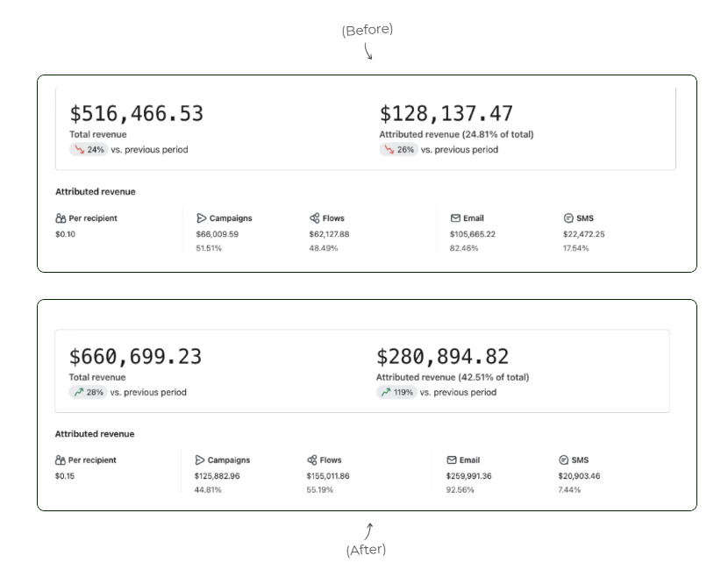Click the 26% downward trend badge

[398, 150]
